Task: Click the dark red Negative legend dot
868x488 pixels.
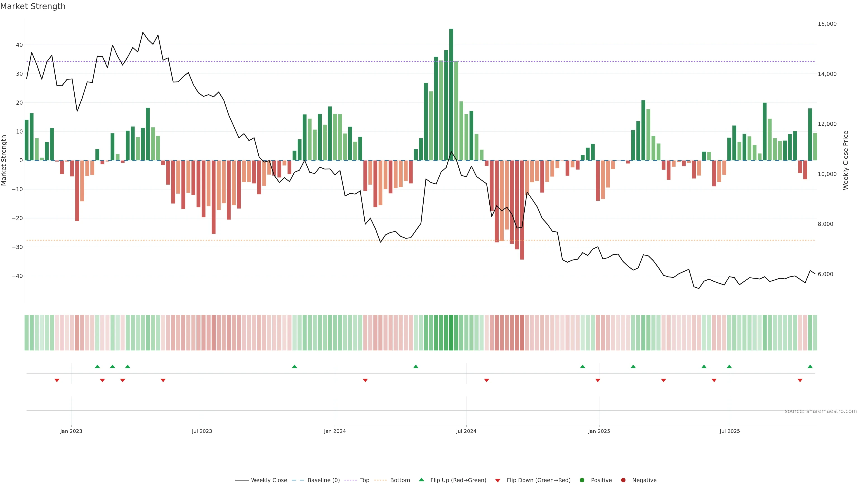Action: [x=623, y=480]
